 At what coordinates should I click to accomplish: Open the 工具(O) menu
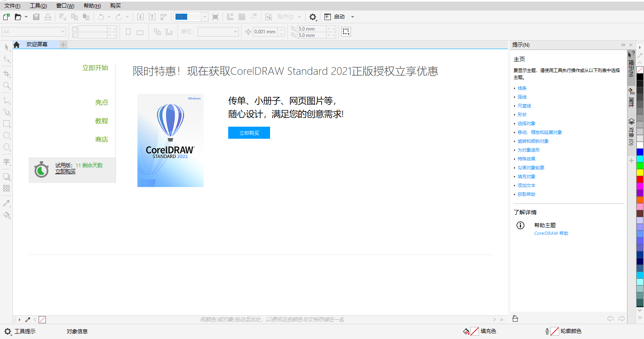38,6
